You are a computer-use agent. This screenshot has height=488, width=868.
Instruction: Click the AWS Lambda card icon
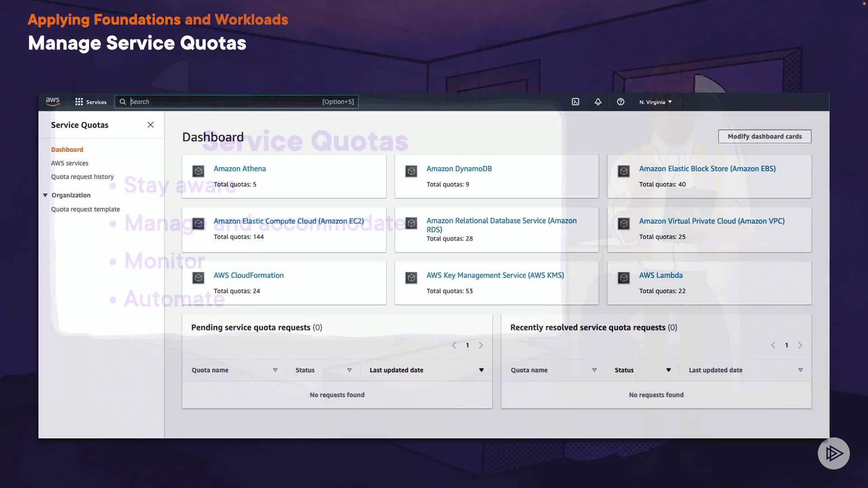pos(623,278)
